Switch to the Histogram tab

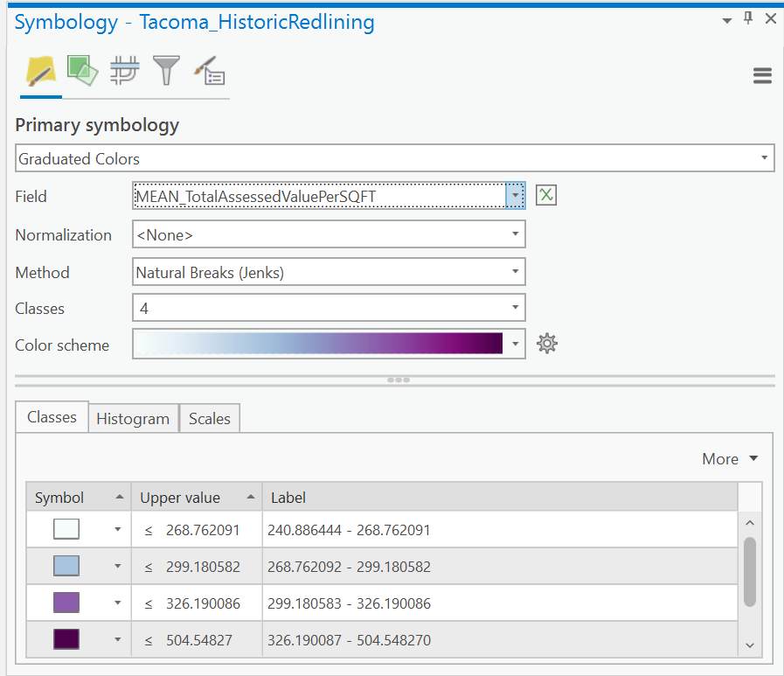[x=133, y=418]
